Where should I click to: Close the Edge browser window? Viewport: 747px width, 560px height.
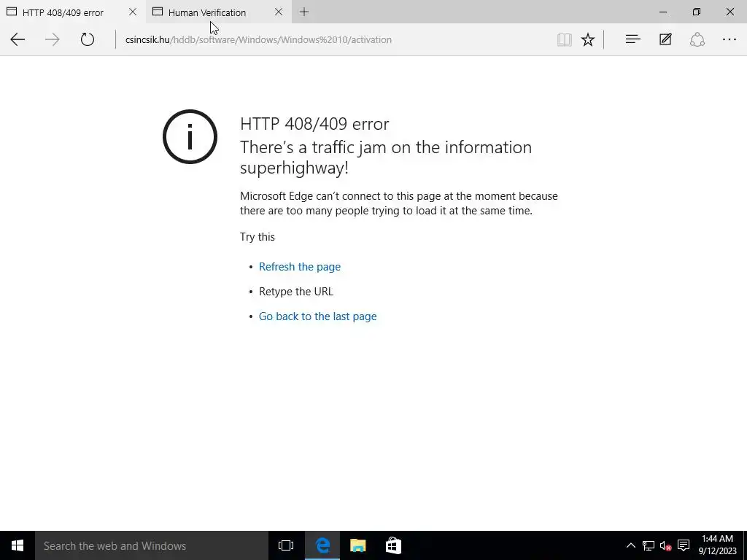coord(729,12)
